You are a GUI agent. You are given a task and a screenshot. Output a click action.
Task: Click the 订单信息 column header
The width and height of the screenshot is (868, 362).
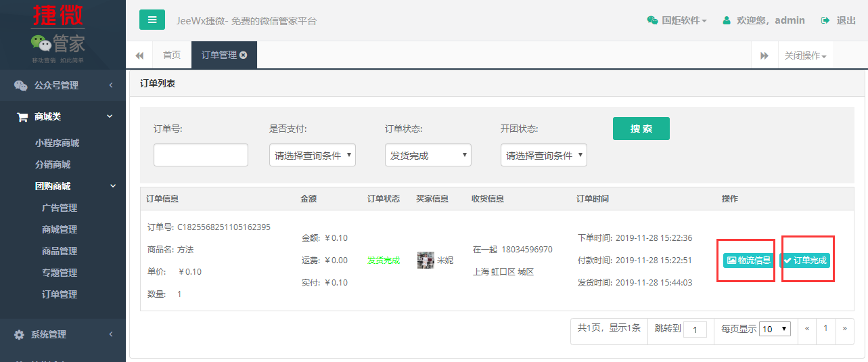(162, 199)
